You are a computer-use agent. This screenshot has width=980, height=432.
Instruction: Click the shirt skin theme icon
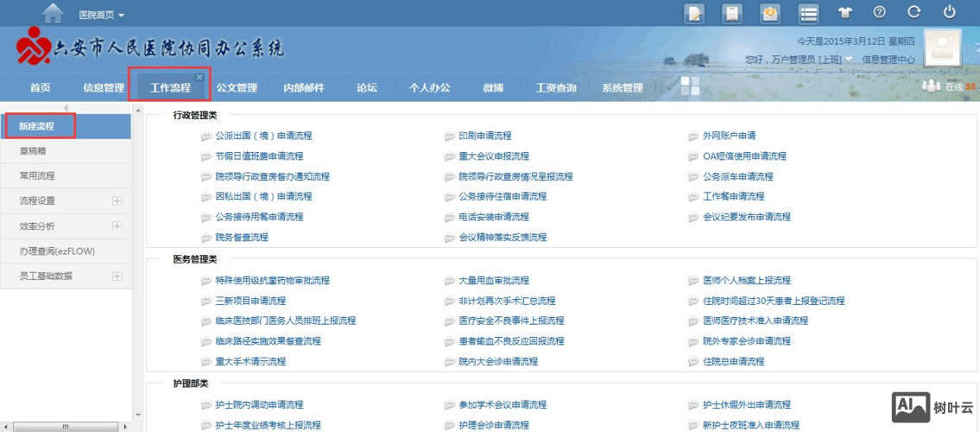pos(845,12)
